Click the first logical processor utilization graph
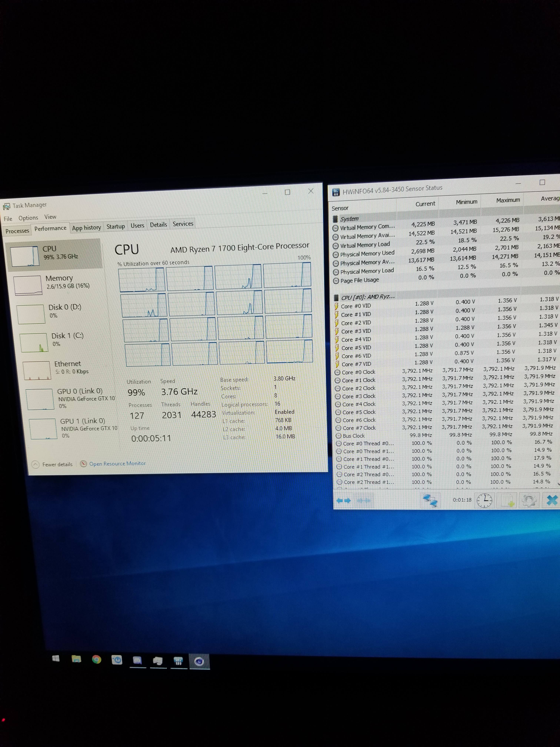 point(142,280)
